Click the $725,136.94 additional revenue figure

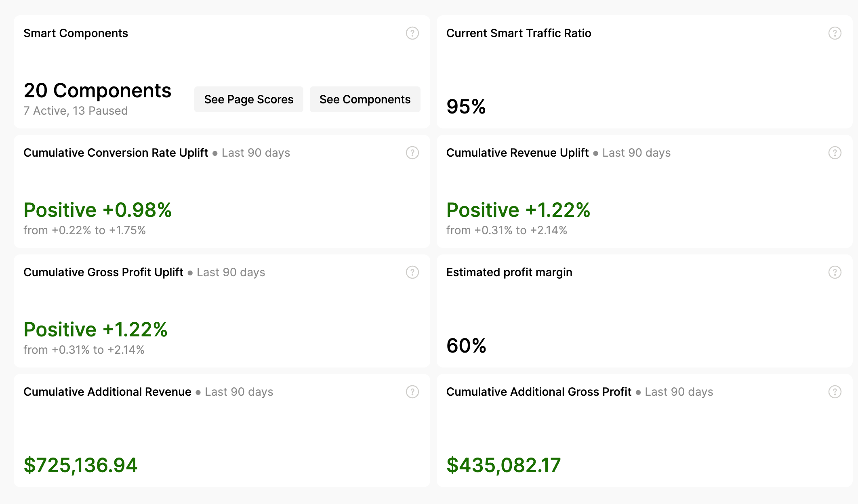80,465
